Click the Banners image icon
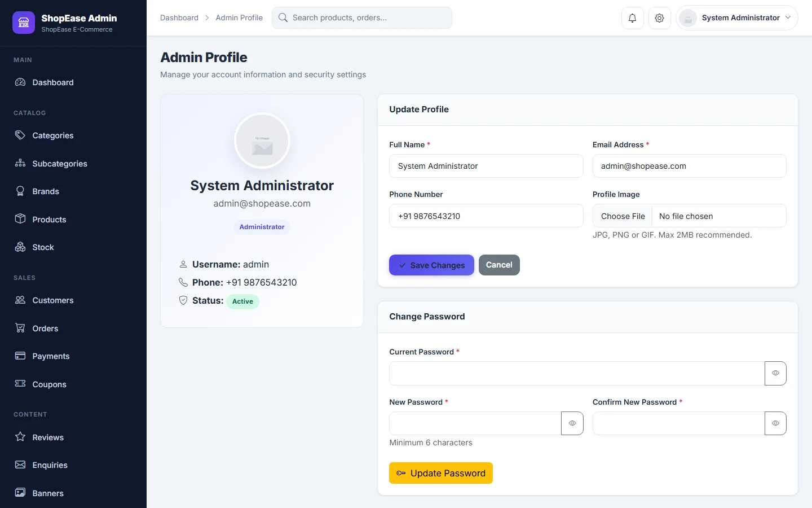 coord(20,493)
